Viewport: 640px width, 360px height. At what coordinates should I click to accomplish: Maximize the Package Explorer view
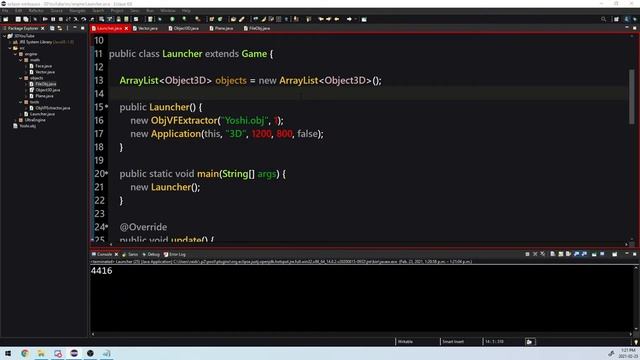(x=82, y=28)
